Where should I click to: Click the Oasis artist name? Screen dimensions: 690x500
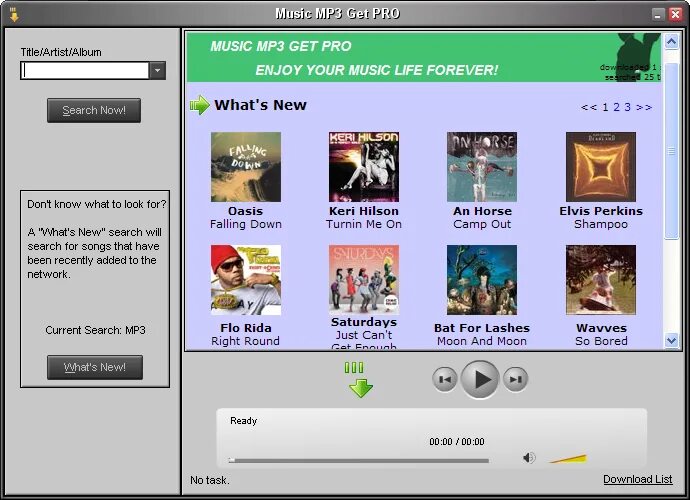[x=246, y=211]
